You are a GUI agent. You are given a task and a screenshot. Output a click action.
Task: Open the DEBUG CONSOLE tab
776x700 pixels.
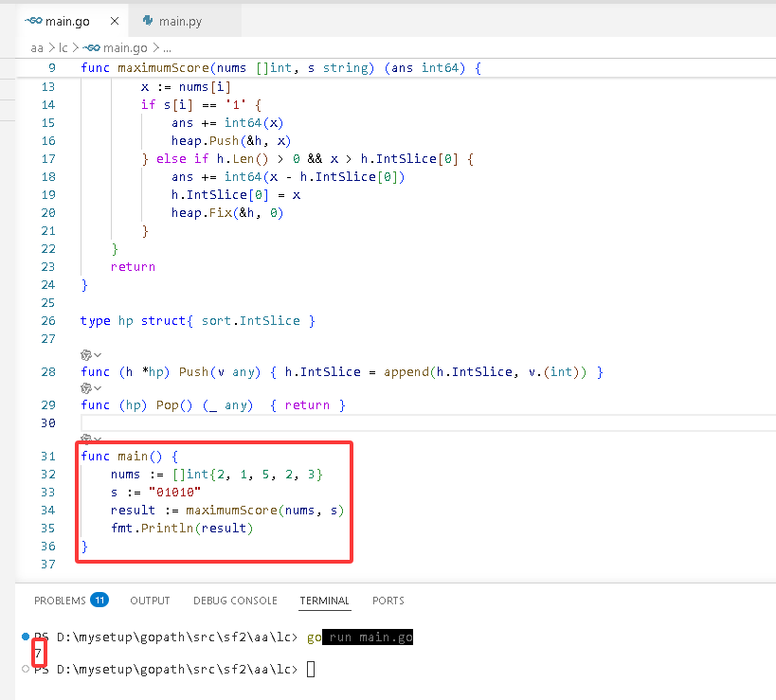235,601
